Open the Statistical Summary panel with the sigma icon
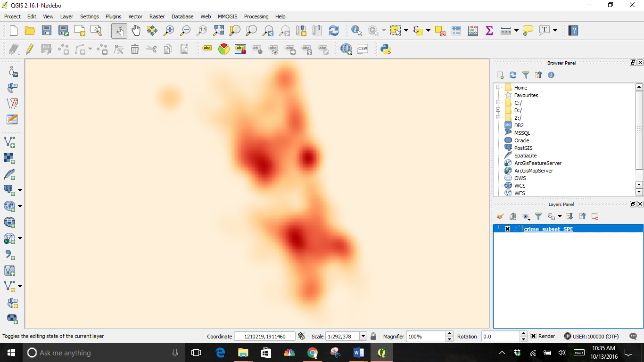Viewport: 644px width, 362px height. tap(489, 30)
